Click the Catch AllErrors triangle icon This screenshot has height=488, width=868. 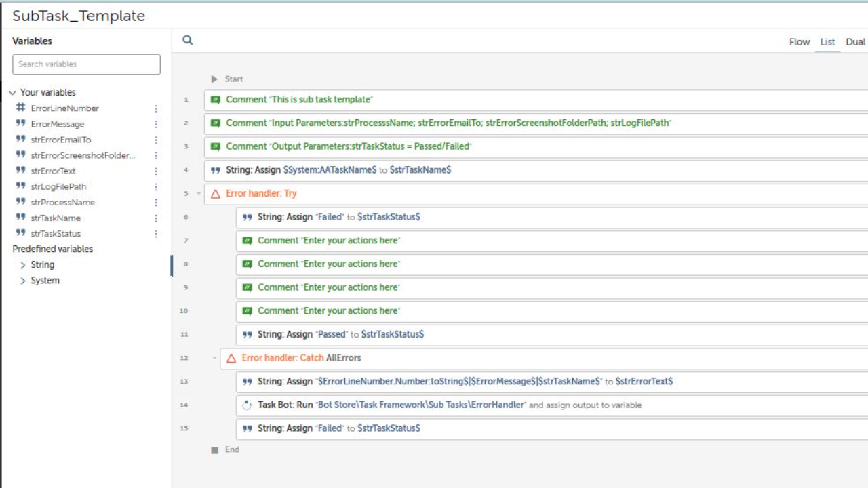click(x=231, y=359)
